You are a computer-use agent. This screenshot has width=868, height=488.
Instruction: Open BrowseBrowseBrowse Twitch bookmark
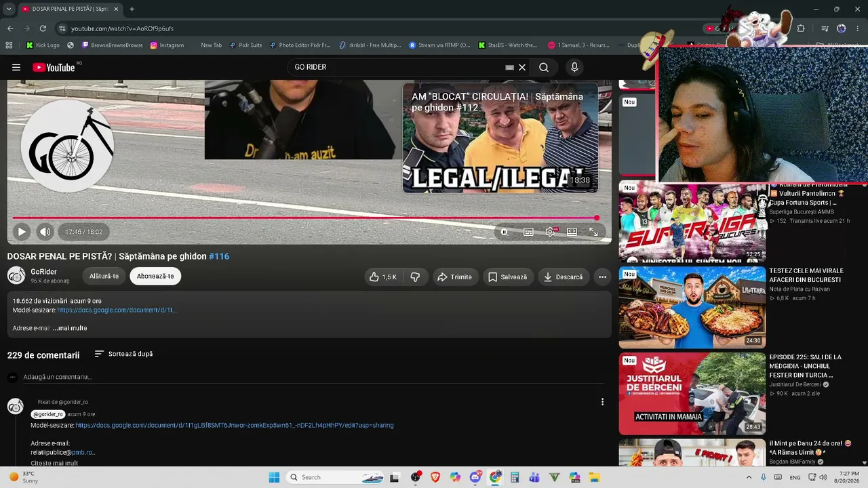[112, 45]
